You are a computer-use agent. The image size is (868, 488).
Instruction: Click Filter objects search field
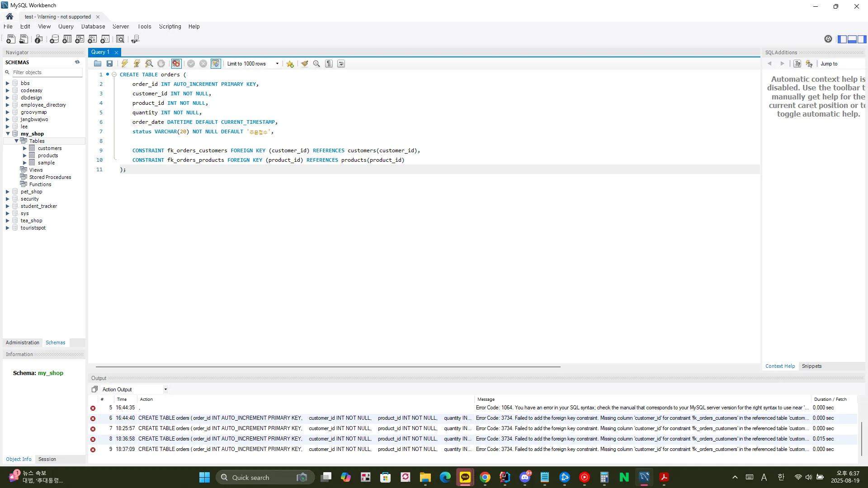(x=47, y=72)
